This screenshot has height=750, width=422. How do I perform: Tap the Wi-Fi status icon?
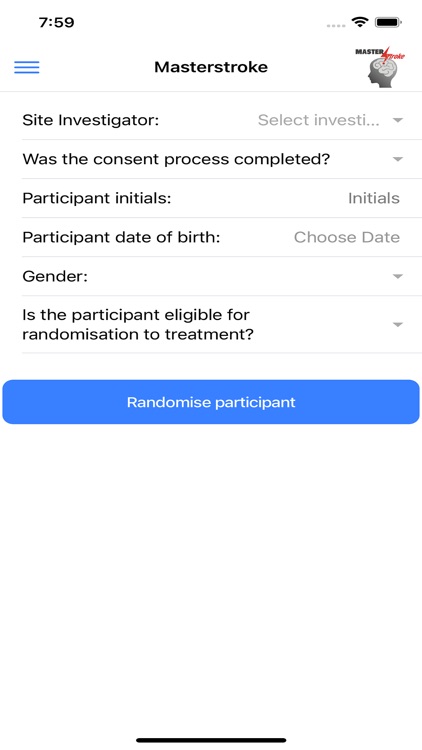click(359, 22)
